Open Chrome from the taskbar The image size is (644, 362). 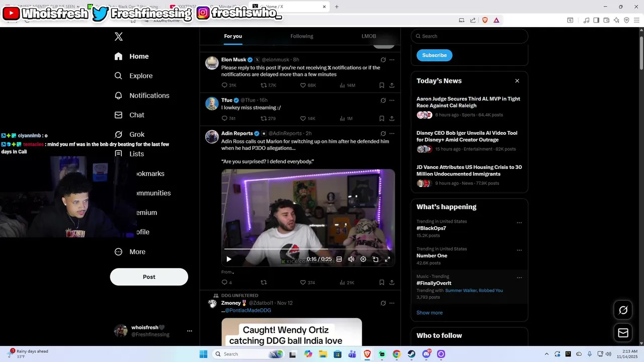(396, 354)
